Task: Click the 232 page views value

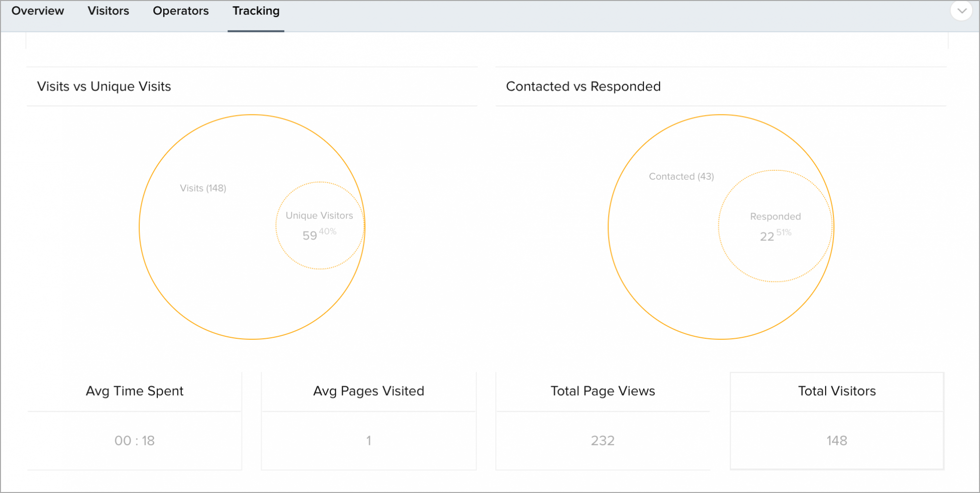Action: tap(603, 441)
